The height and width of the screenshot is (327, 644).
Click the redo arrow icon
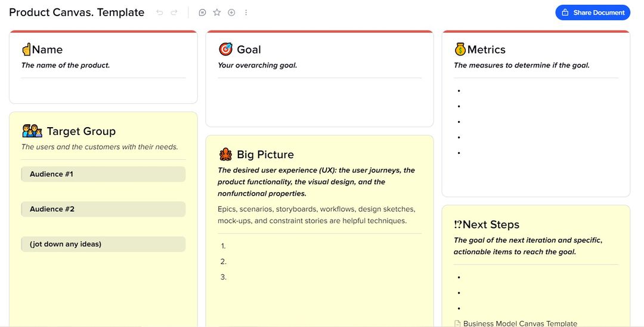[174, 13]
